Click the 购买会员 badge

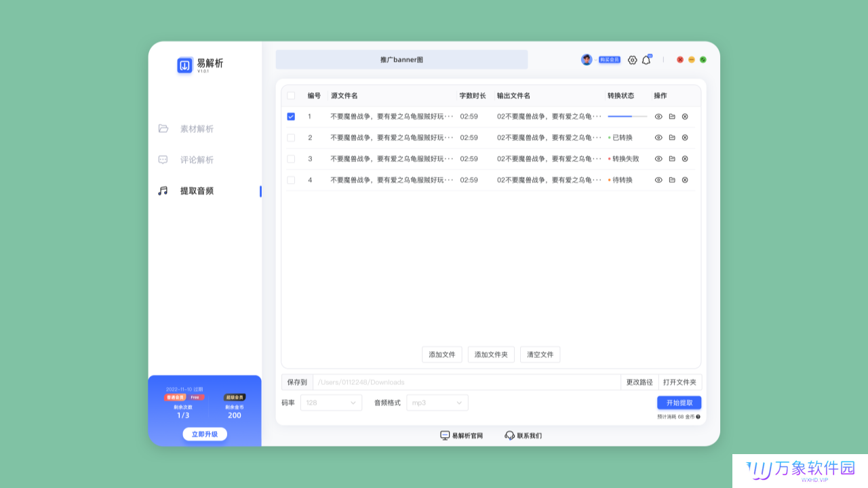[610, 60]
